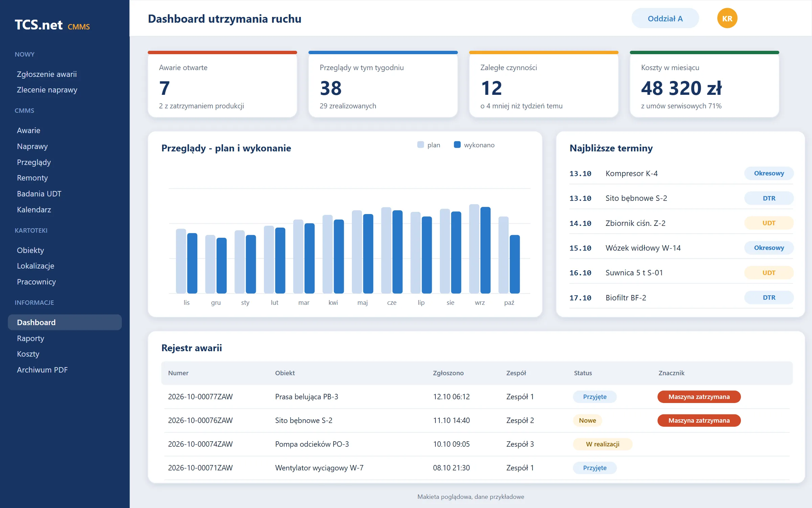Screen dimensions: 812x508
Task: Open Lokalizacje registry
Action: pos(36,266)
